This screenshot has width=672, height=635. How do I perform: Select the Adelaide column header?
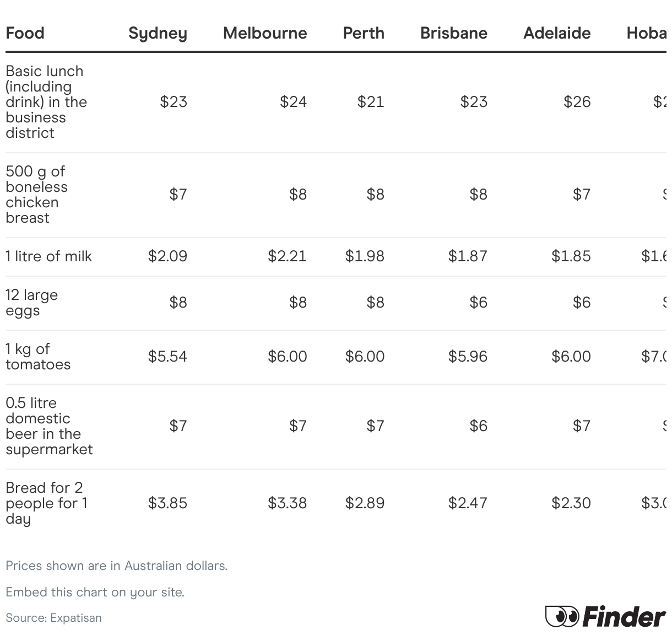557,33
